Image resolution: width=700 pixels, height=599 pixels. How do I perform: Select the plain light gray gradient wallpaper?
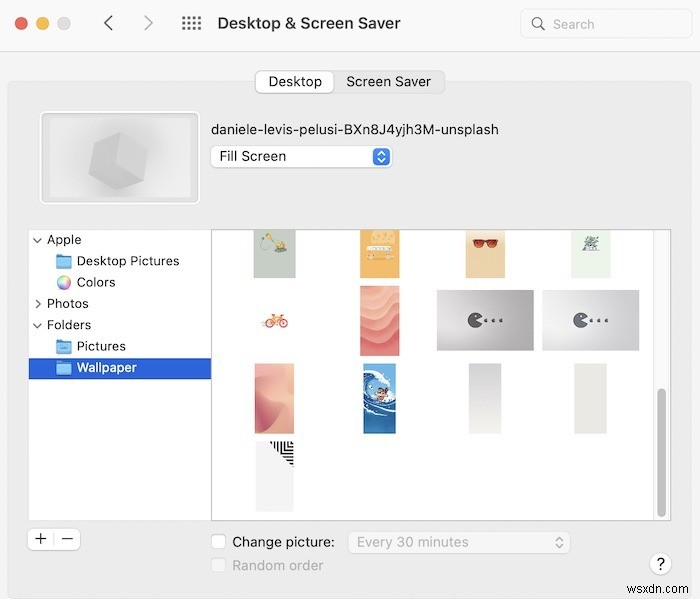click(x=485, y=399)
